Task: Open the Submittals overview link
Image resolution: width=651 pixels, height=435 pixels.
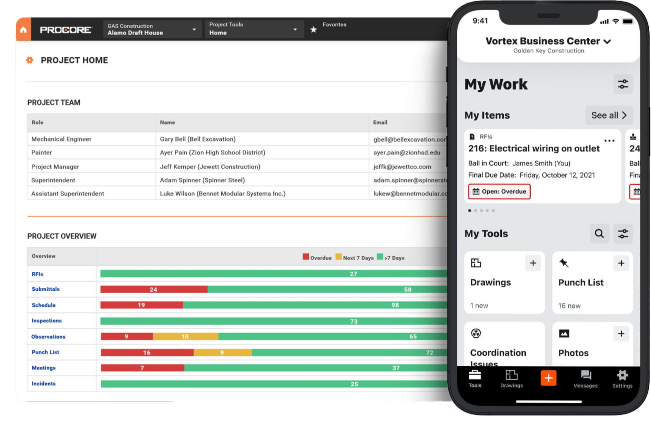Action: 46,289
